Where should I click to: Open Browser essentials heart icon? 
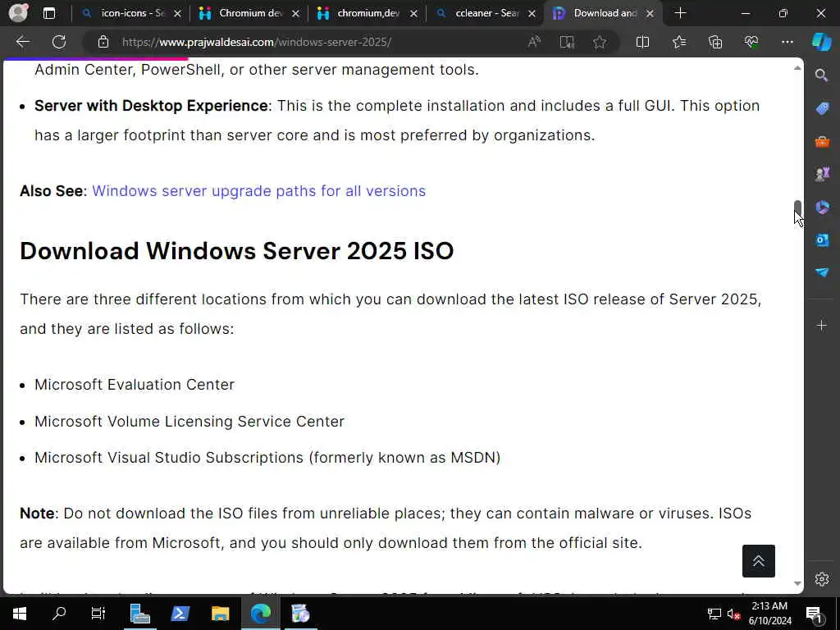tap(751, 42)
